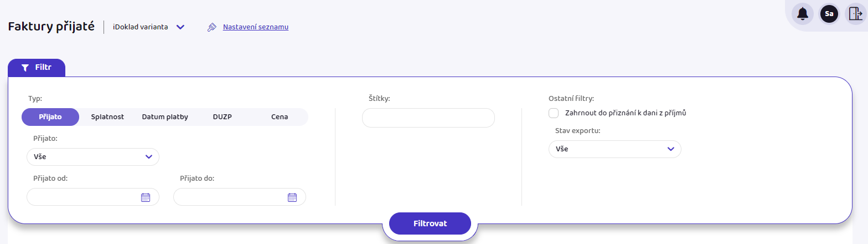Click the Štítky input field

pos(428,118)
